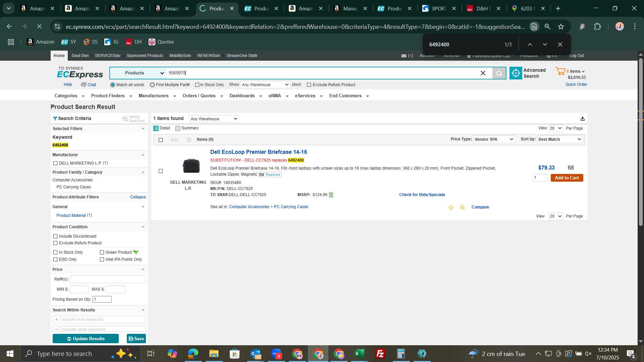644x362 pixels.
Task: Open Price Type Vendor SPA dropdown
Action: [494, 139]
